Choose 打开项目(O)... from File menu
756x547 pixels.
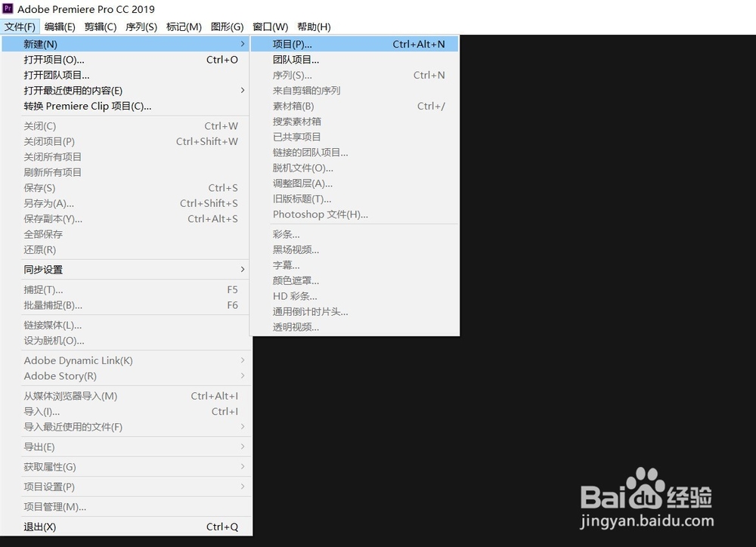(125, 60)
